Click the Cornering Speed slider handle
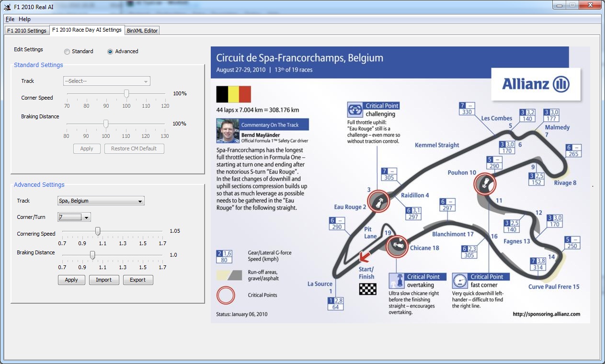 click(x=98, y=231)
